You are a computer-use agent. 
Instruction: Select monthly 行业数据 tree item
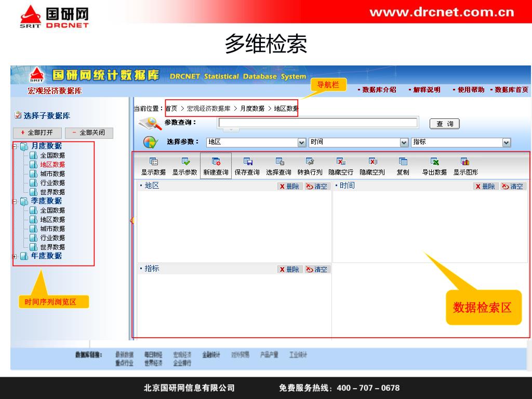tap(52, 183)
